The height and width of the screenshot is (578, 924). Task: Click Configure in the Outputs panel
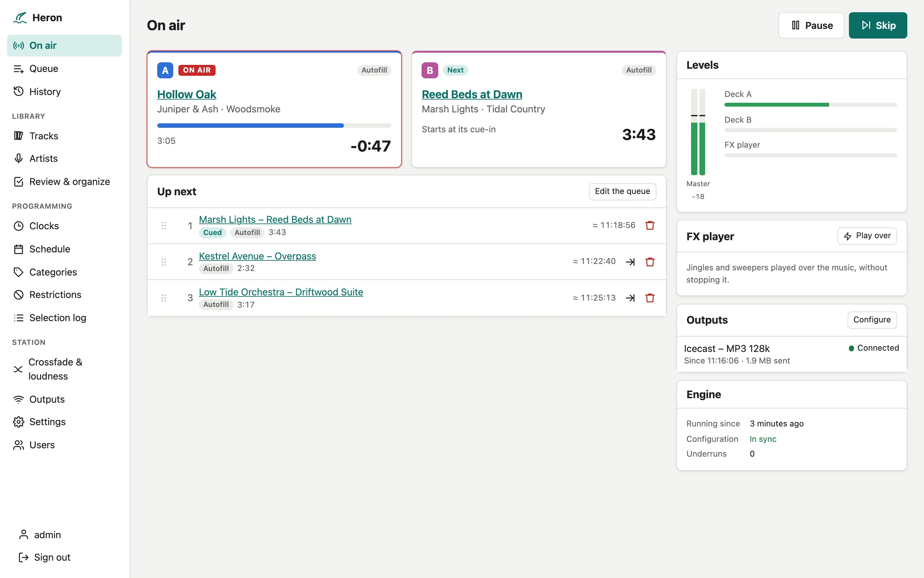click(x=872, y=320)
